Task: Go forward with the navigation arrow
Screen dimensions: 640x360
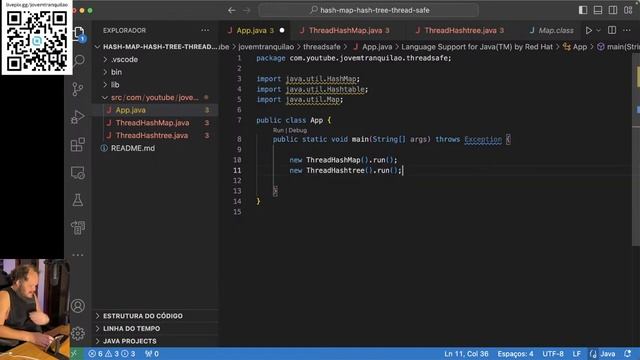Action: click(247, 10)
